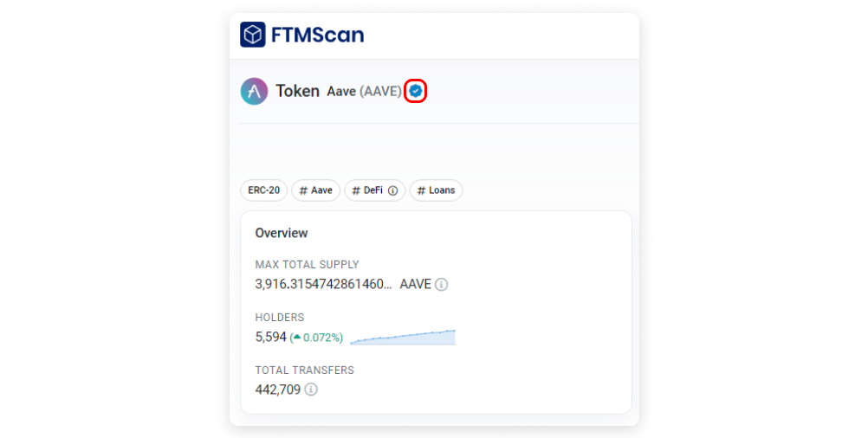Click the FTMScan brand name text

(x=317, y=35)
